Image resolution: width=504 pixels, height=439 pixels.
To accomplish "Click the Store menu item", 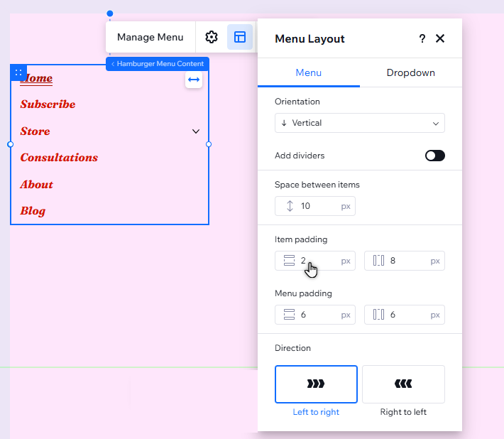I will point(35,131).
